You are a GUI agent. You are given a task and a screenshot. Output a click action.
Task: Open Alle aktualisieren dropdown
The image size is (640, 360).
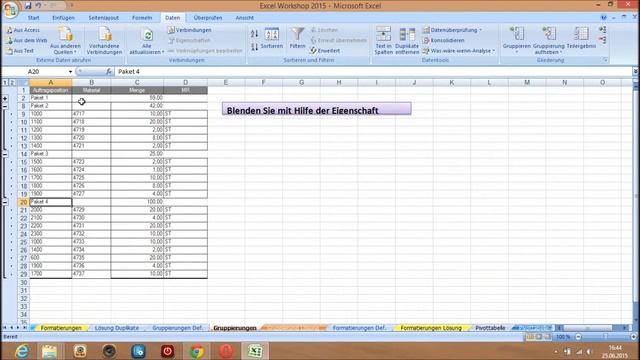point(147,41)
